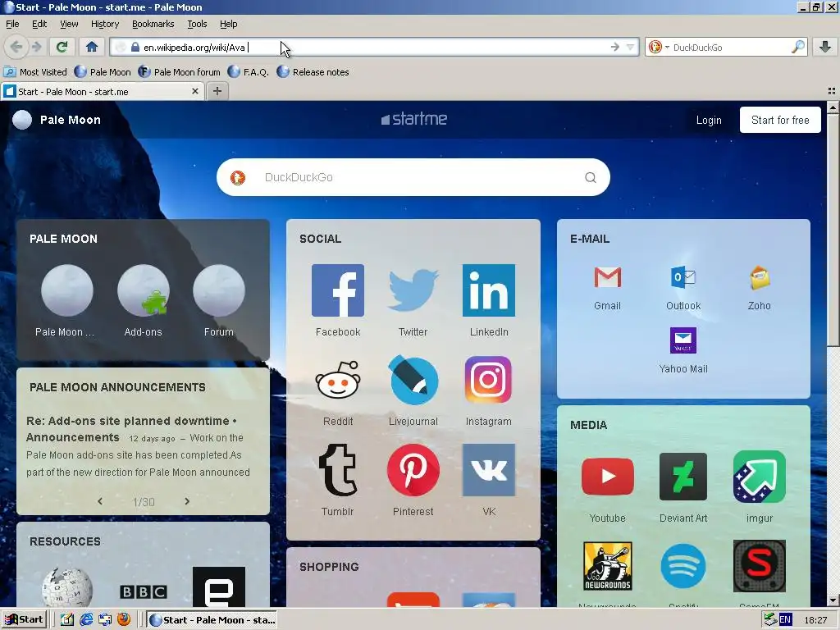Click the page vertical scrollbar thumb

coord(832,231)
